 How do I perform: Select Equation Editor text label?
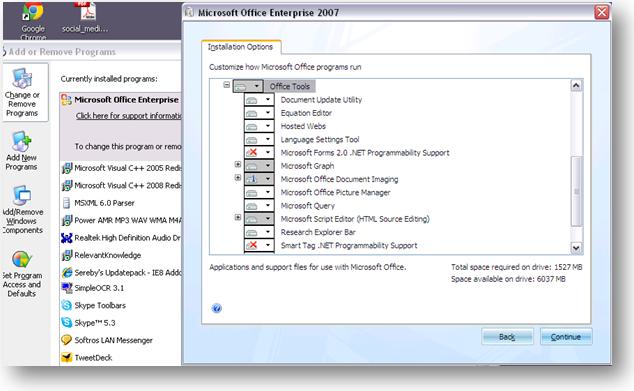tap(306, 113)
